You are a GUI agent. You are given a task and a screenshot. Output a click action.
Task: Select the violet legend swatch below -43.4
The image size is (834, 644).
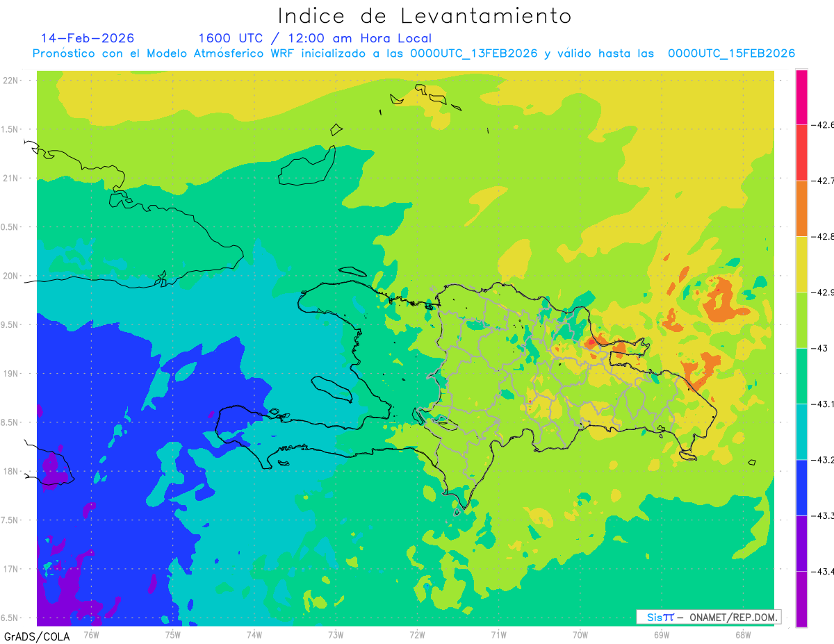coord(801,599)
